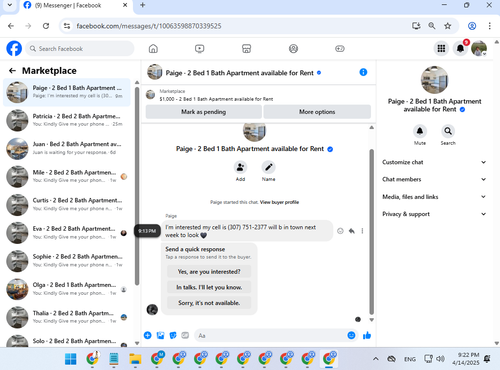The width and height of the screenshot is (500, 370).
Task: Bookmark this page with star icon
Action: [448, 26]
